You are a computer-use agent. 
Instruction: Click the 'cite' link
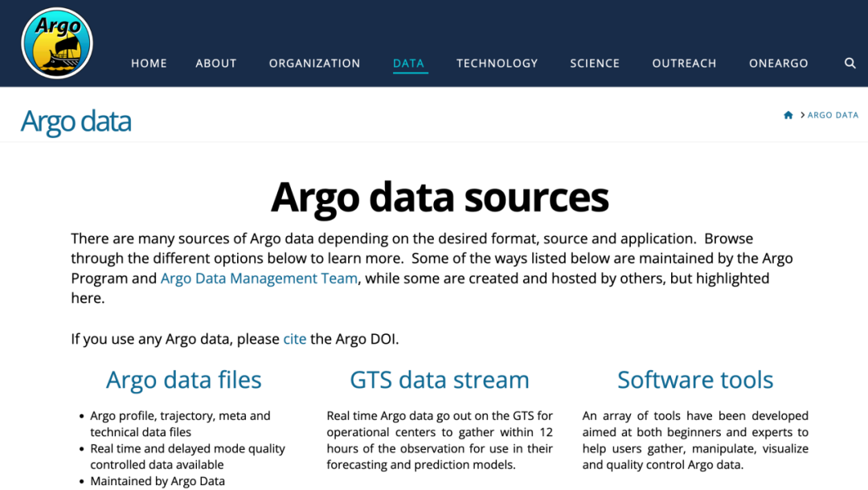point(294,339)
